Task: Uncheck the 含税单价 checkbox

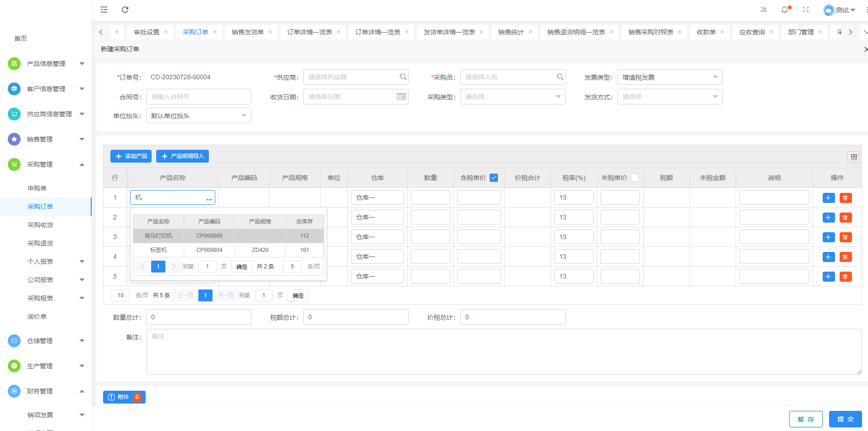Action: coord(494,178)
